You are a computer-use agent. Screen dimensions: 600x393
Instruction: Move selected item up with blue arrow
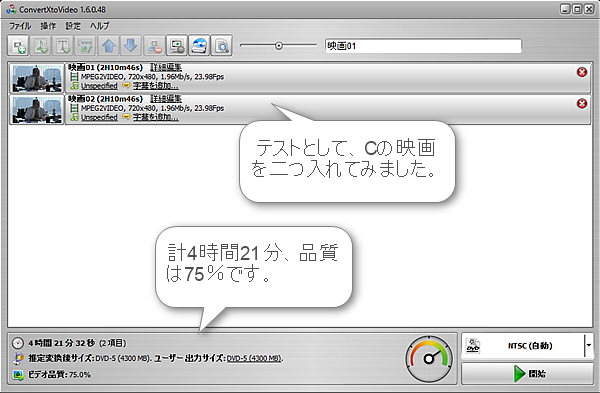109,46
